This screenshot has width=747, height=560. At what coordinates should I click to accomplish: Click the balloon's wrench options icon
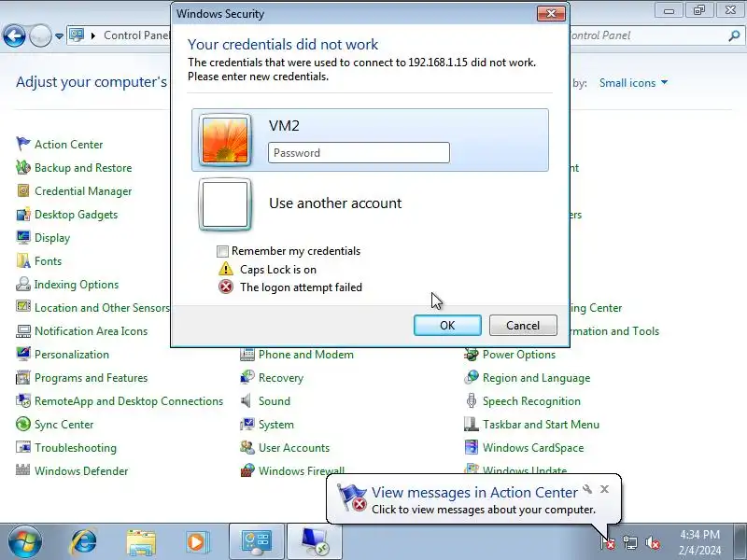(587, 489)
